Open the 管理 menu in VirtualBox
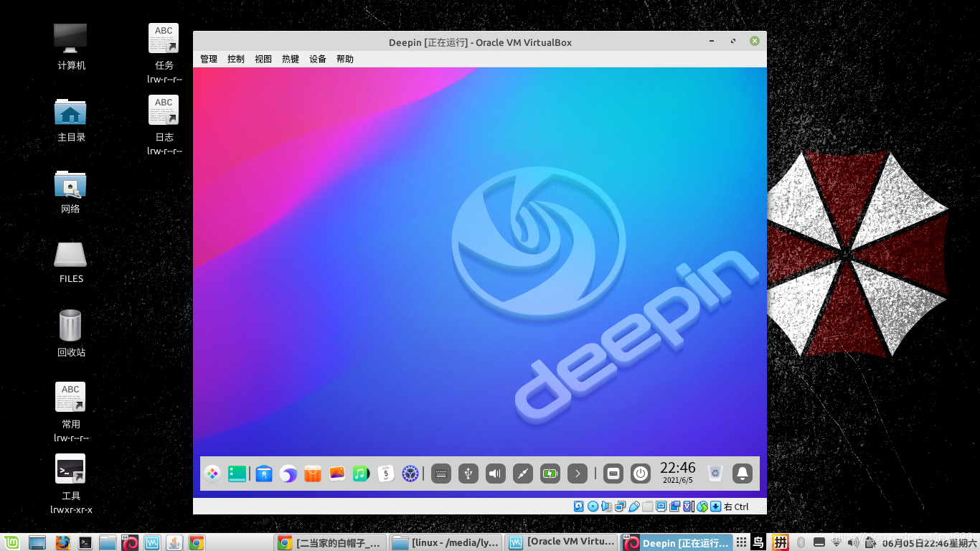 tap(209, 59)
